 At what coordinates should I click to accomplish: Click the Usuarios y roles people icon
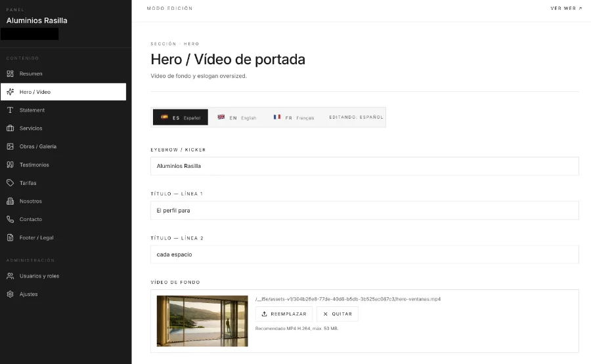click(x=10, y=276)
